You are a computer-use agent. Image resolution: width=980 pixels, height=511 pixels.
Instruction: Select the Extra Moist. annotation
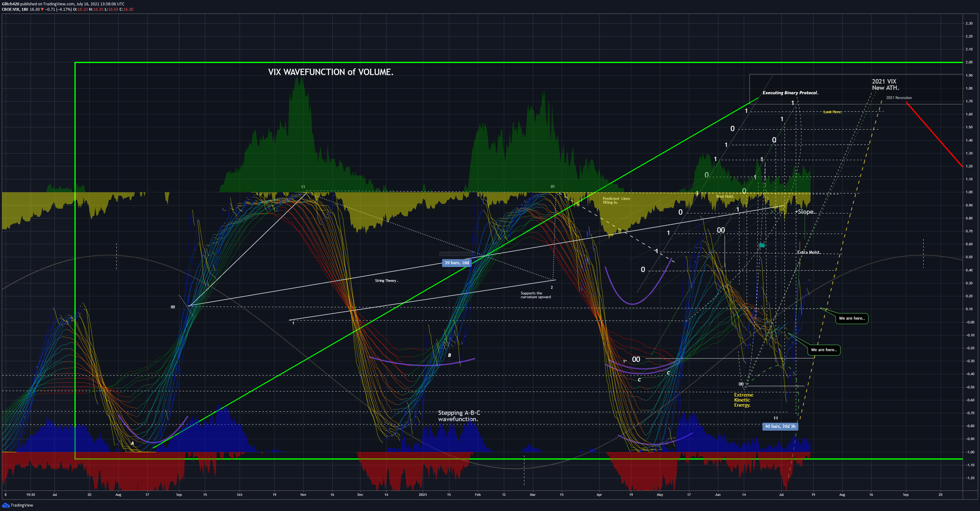[809, 252]
